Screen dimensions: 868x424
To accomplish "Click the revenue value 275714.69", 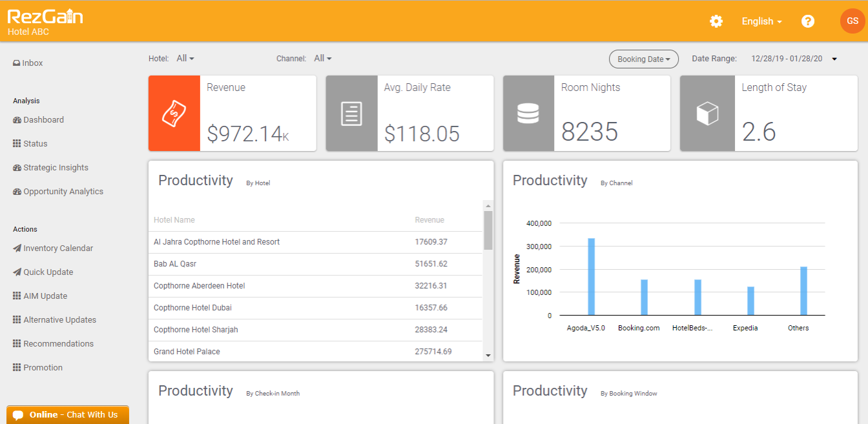I will tap(433, 352).
